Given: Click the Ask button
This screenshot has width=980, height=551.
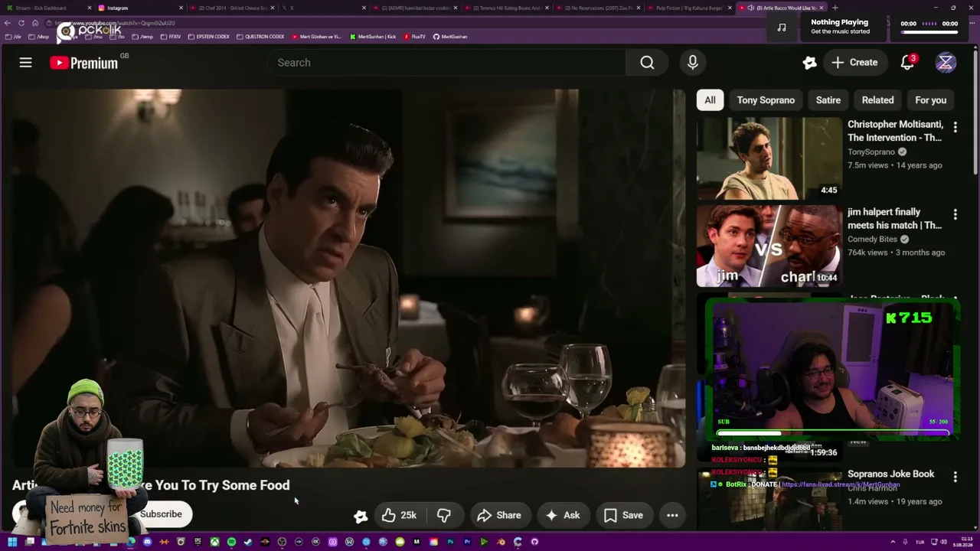Looking at the screenshot, I should pos(563,516).
